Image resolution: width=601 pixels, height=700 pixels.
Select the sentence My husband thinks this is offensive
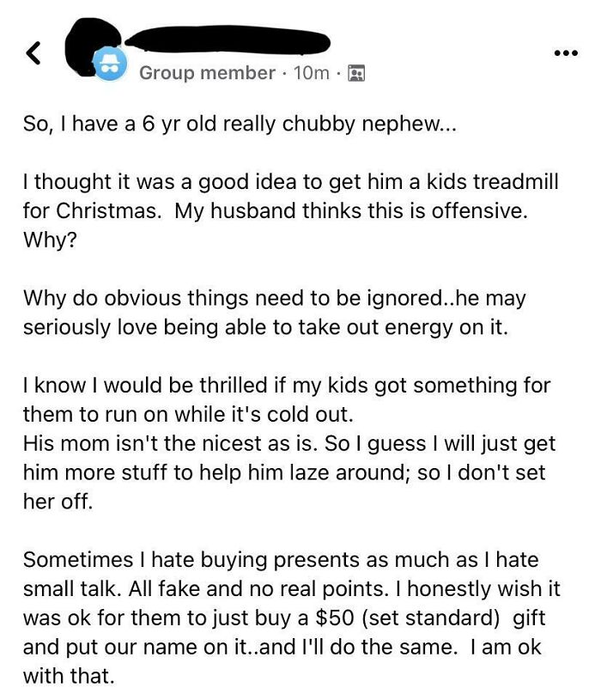[351, 210]
